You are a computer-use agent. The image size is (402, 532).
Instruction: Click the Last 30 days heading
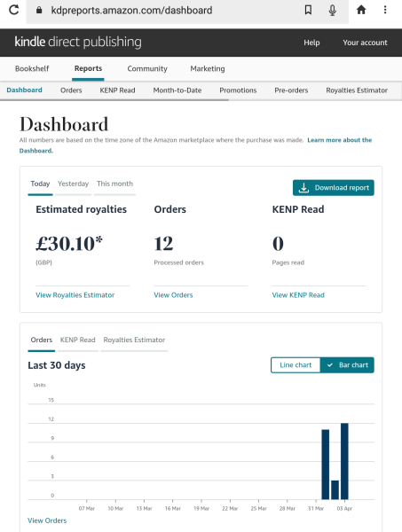click(57, 365)
